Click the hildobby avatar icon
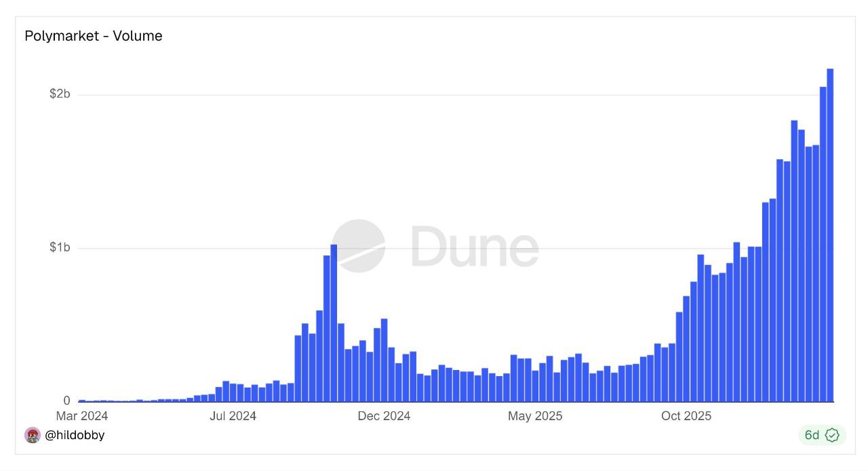The height and width of the screenshot is (471, 868). click(x=33, y=435)
